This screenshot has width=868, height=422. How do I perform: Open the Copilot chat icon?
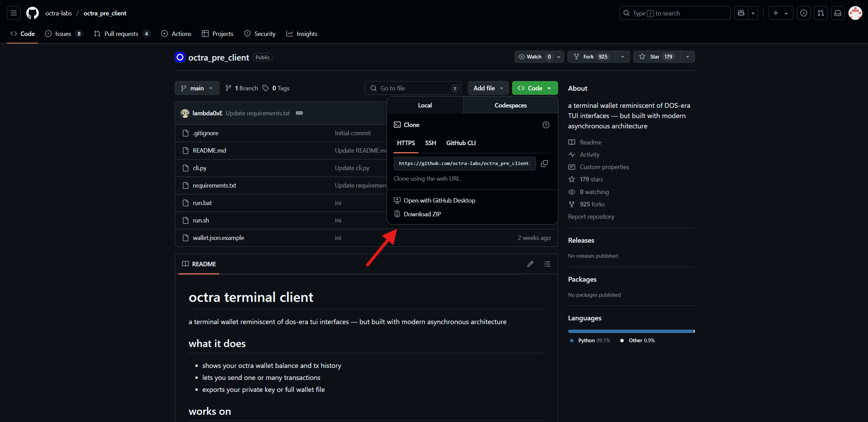click(741, 13)
